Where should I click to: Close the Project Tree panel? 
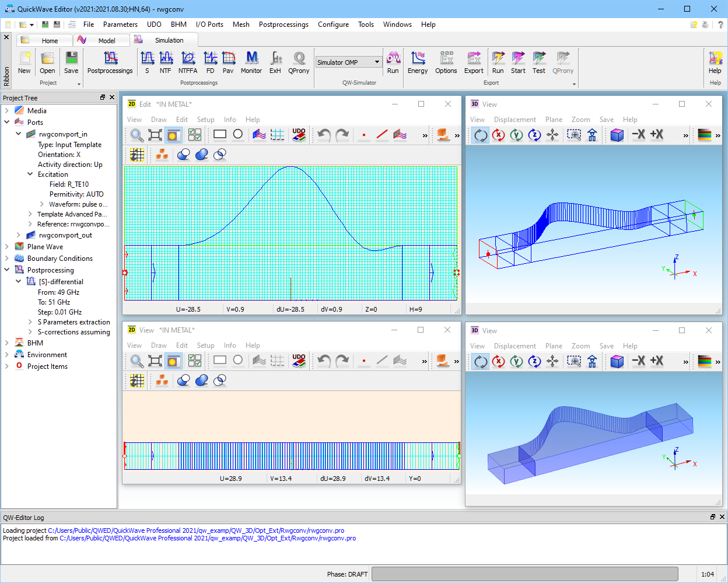click(113, 97)
